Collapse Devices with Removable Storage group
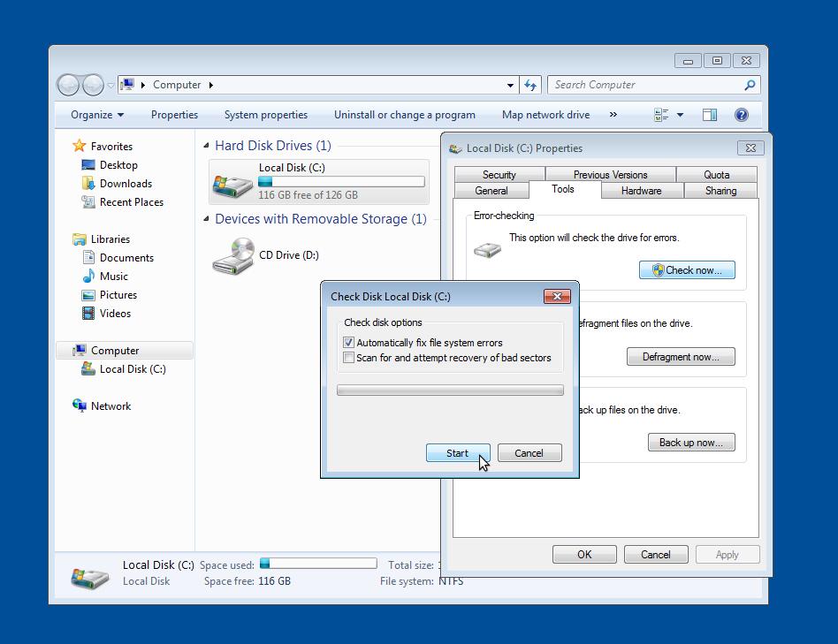 [206, 219]
